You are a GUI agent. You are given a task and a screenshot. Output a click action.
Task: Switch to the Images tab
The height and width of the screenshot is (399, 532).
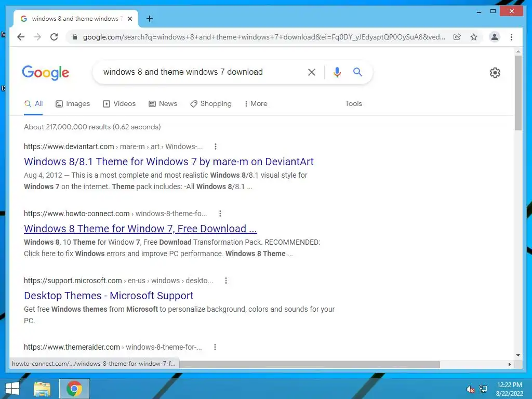(x=73, y=104)
